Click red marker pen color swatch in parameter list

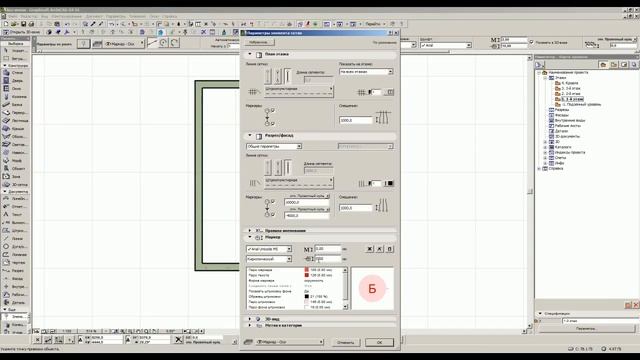pos(307,270)
